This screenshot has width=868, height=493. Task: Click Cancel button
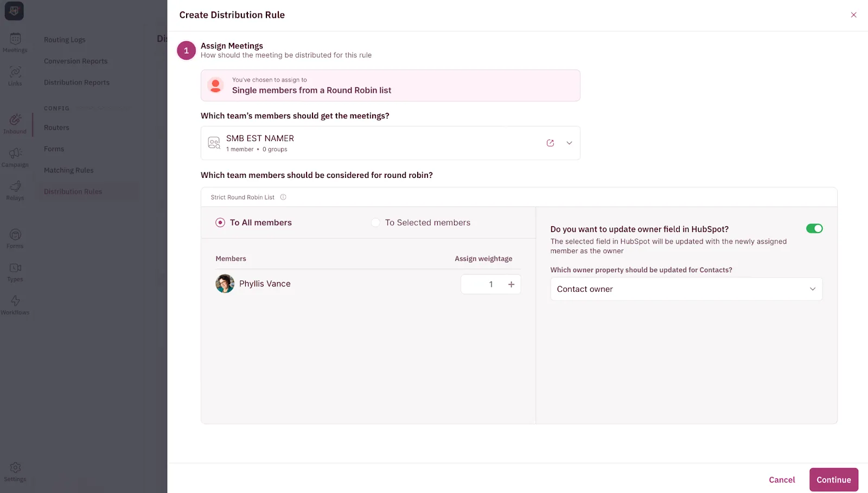pos(782,479)
